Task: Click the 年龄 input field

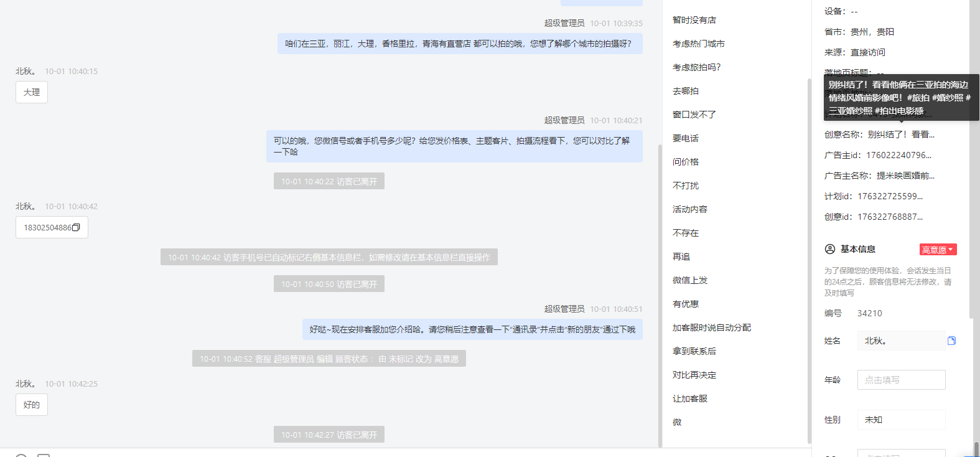Action: 901,380
